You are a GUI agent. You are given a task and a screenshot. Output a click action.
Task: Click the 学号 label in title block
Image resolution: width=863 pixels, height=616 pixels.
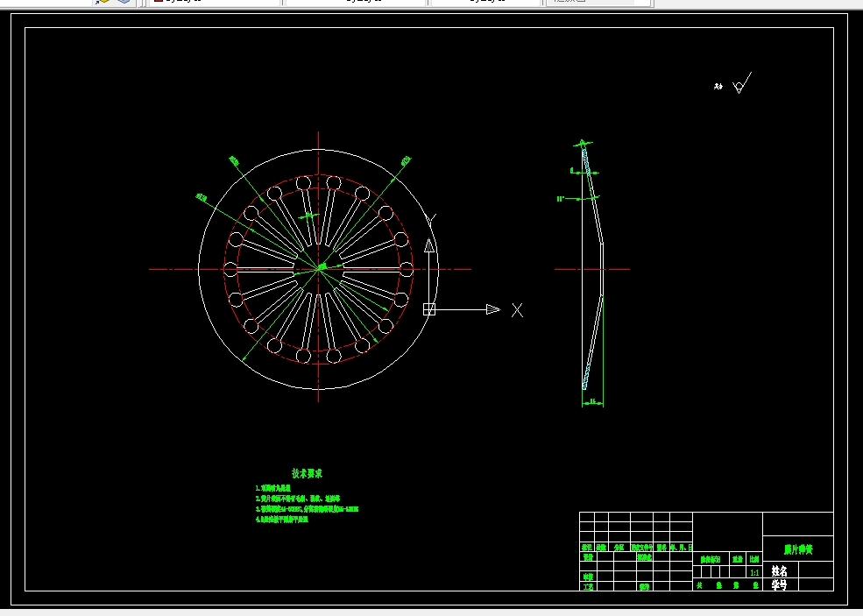[779, 584]
